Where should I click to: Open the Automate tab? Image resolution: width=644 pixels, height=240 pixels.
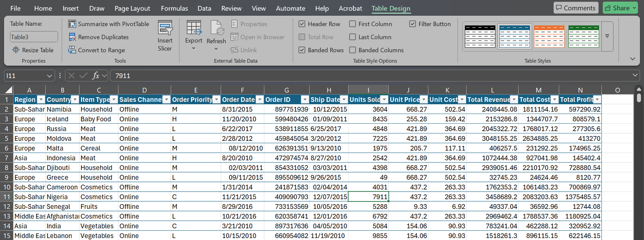coord(290,8)
